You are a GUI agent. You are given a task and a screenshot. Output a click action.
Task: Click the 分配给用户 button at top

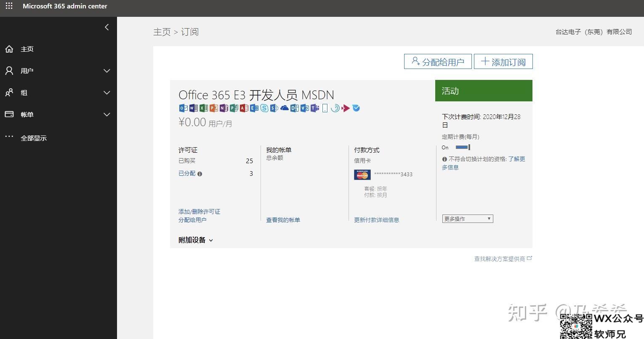point(438,61)
